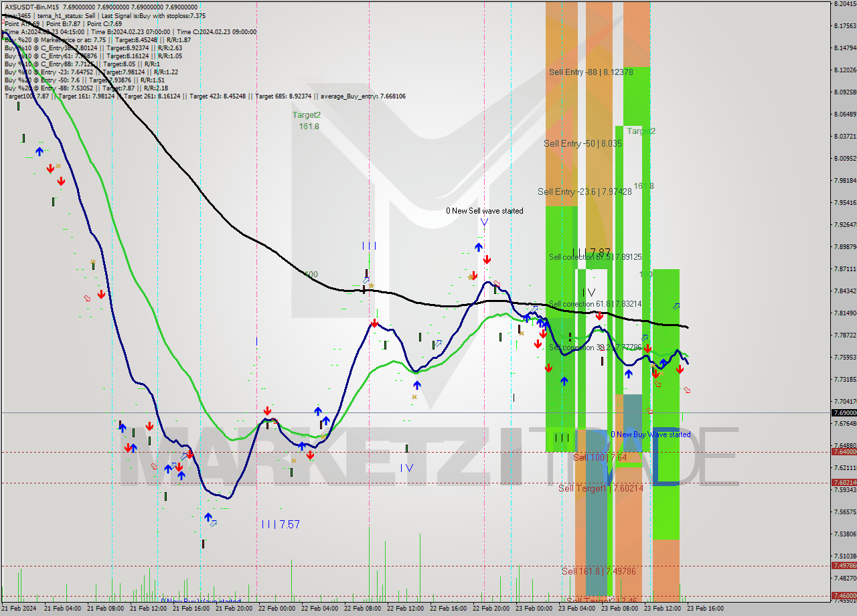
Task: Click the blue 'III 7.57' wave label
Action: point(281,524)
